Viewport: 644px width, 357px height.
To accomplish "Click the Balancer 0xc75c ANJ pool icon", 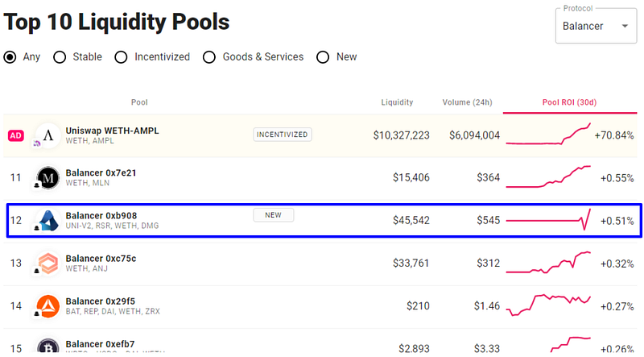I will (48, 263).
